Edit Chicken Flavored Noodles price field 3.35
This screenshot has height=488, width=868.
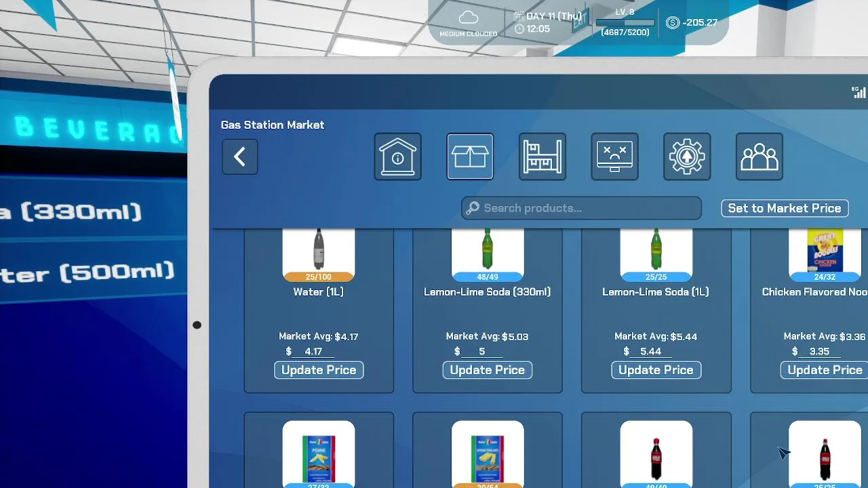click(x=819, y=352)
